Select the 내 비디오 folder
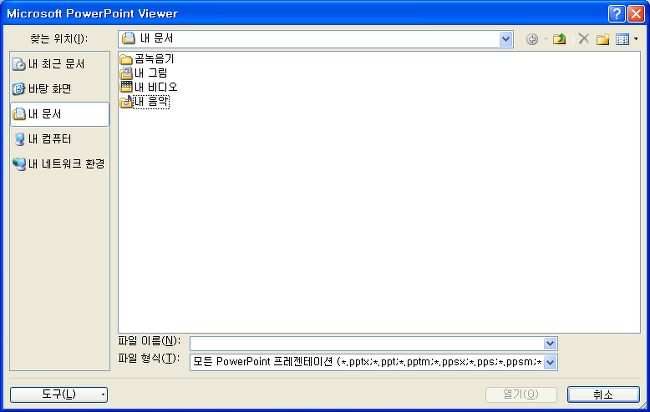This screenshot has width=650, height=412. (149, 87)
